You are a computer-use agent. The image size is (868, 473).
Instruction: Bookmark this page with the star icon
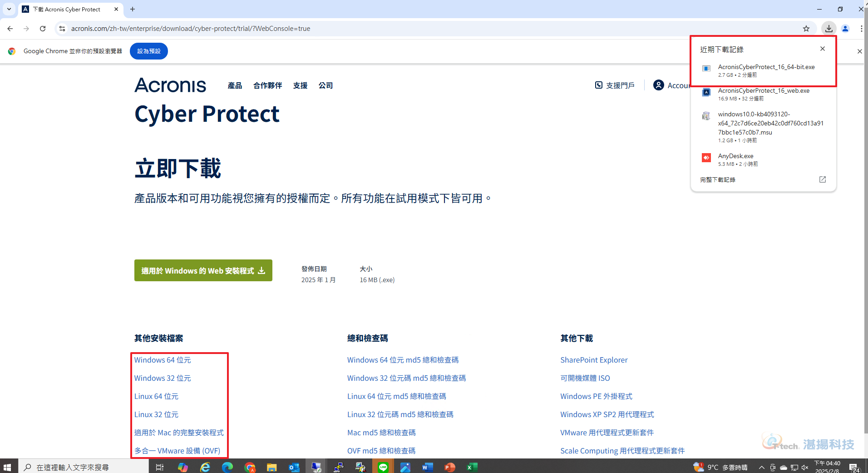(806, 29)
